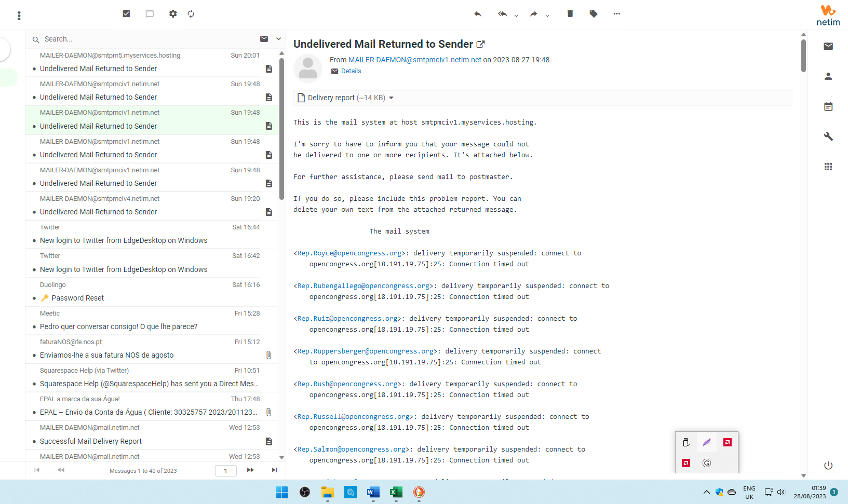848x504 pixels.
Task: Open Word from the taskbar
Action: 373,492
